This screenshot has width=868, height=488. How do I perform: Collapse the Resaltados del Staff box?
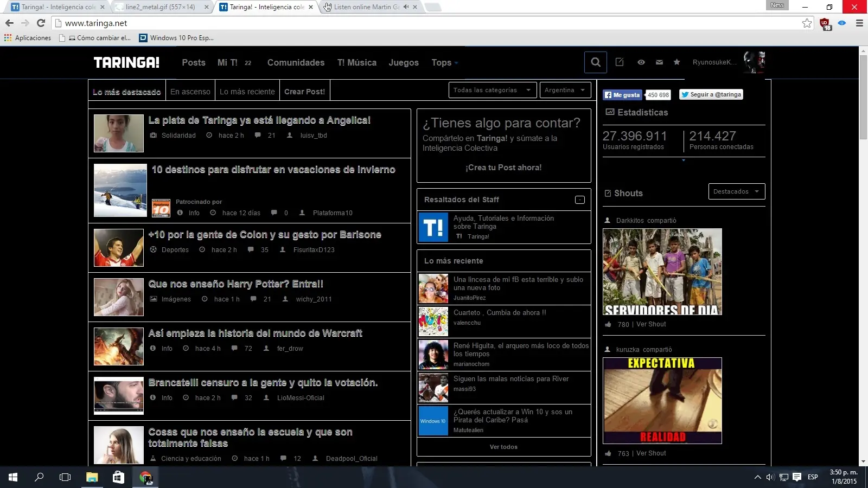(580, 200)
